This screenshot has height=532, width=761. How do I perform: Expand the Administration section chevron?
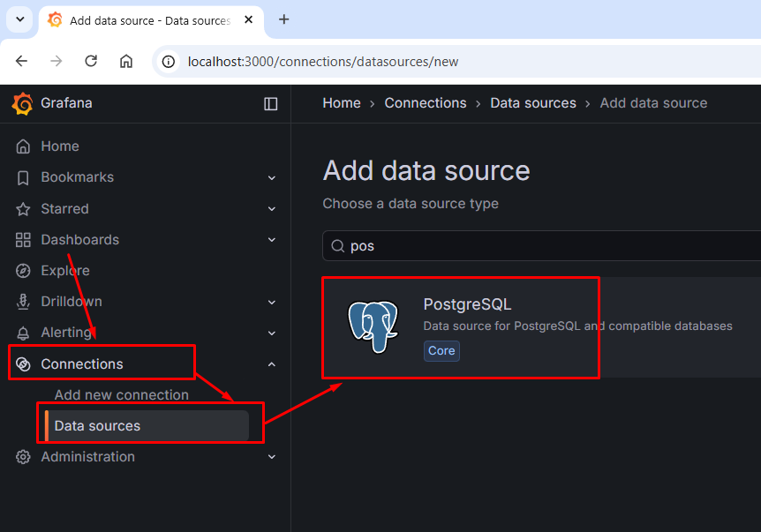(272, 457)
